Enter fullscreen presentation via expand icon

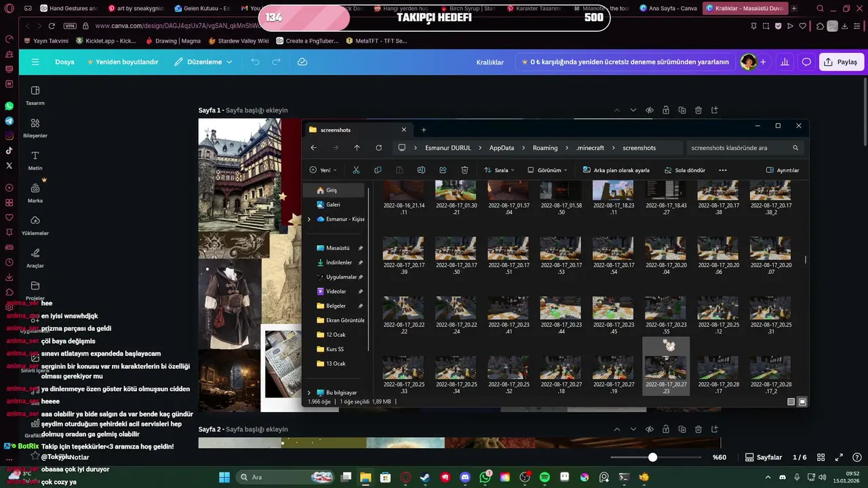click(x=839, y=457)
